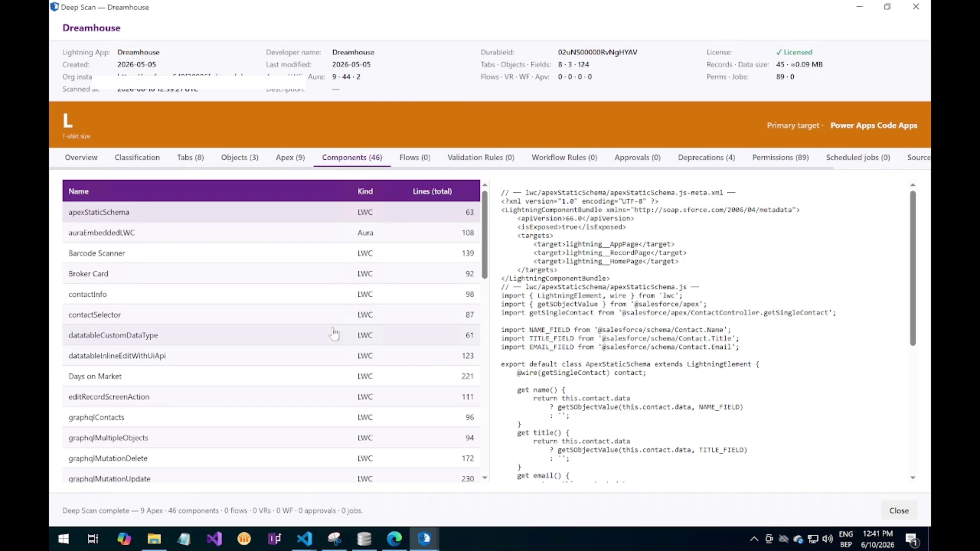
Task: Click the Power Apps Code Apps target label
Action: pyautogui.click(x=873, y=125)
